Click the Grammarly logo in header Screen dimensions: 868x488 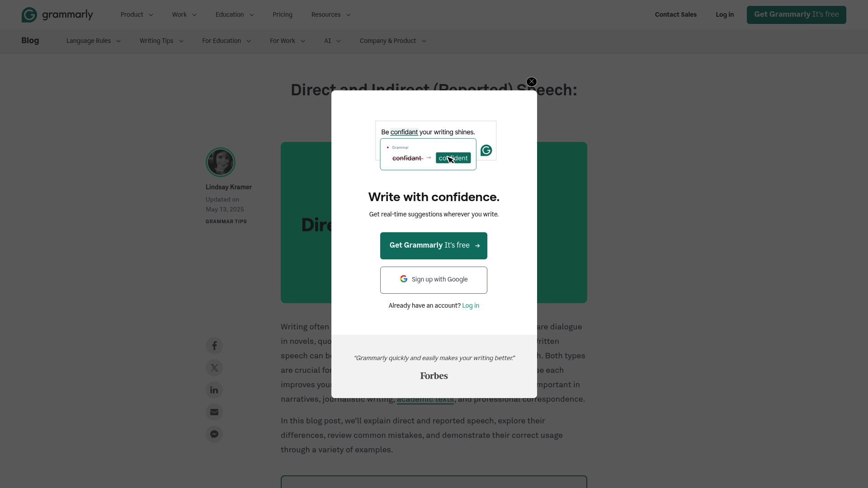point(57,15)
